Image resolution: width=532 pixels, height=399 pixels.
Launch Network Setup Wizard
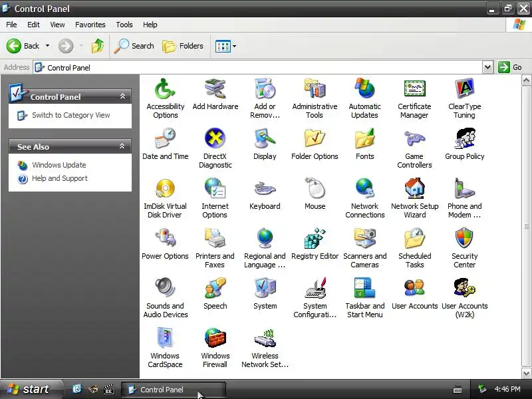(414, 198)
